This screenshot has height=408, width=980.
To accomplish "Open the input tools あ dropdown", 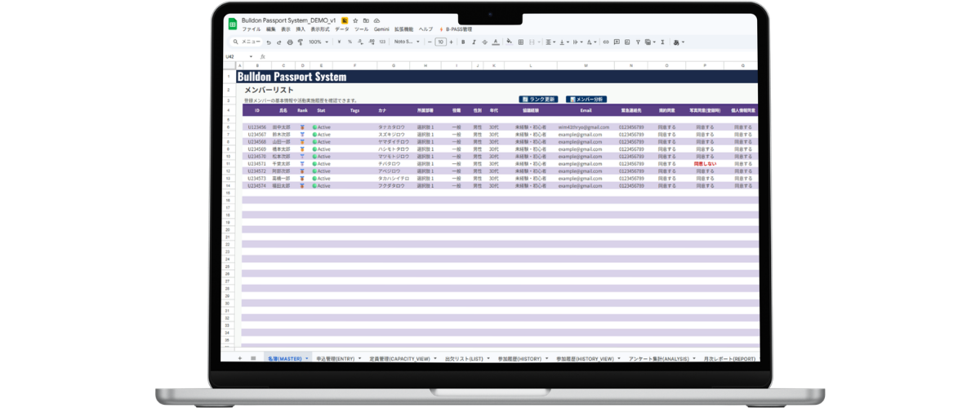I will click(679, 42).
